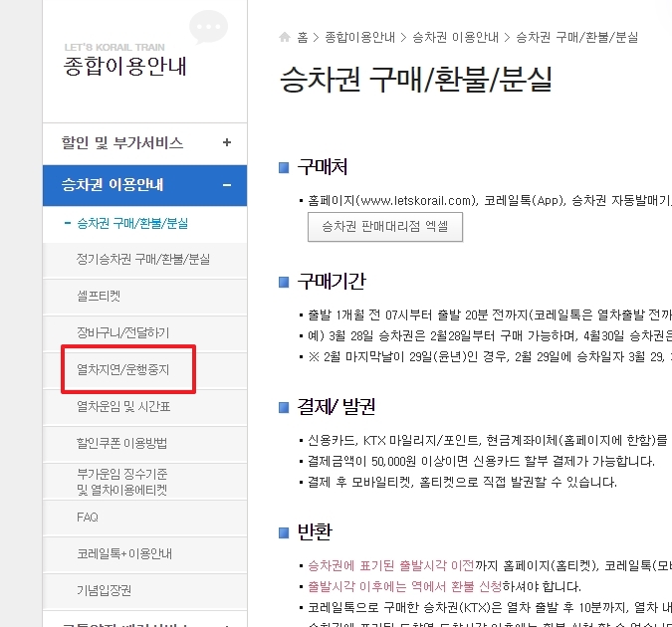Open 열차운임 및 시간표 sidebar item
The width and height of the screenshot is (672, 627).
[x=123, y=406]
